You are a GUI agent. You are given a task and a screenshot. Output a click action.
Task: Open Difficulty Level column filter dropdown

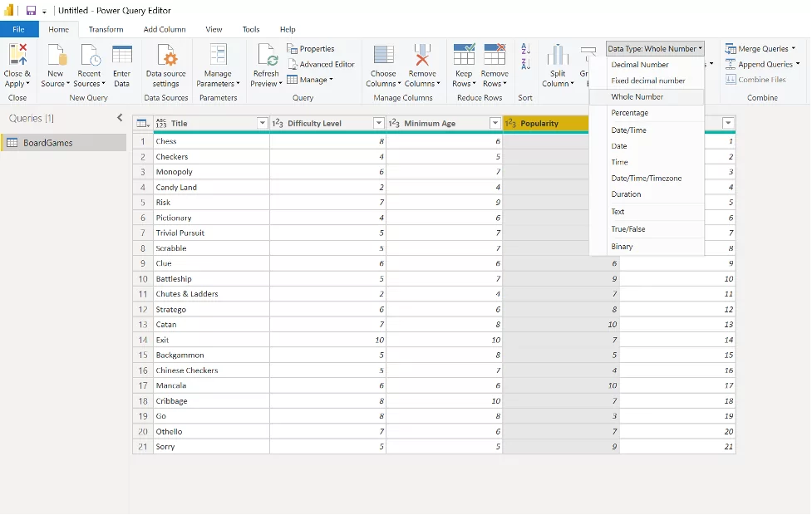[x=378, y=123]
